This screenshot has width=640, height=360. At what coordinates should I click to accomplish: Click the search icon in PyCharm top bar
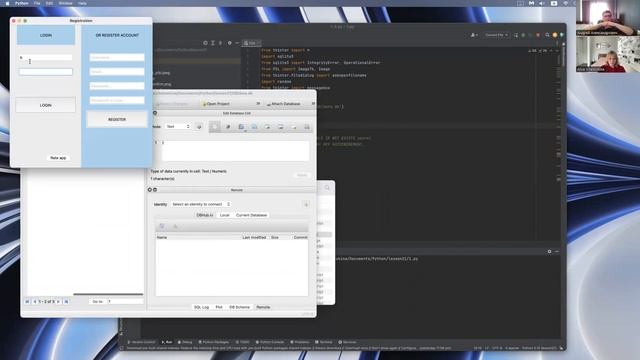point(547,35)
